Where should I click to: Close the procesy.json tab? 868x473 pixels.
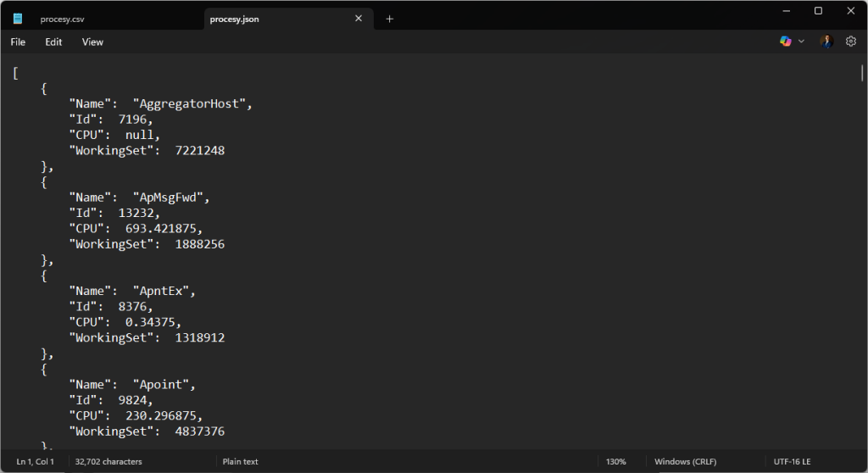(x=359, y=19)
